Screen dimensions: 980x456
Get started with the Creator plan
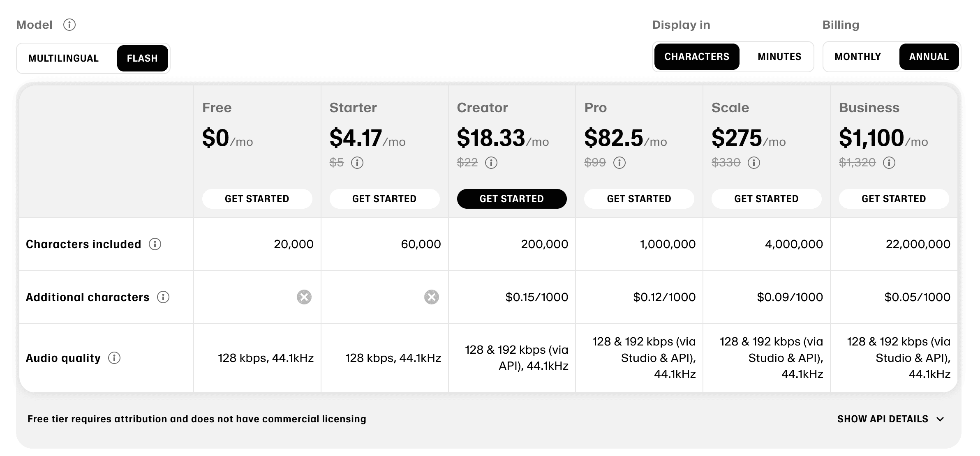pos(512,198)
